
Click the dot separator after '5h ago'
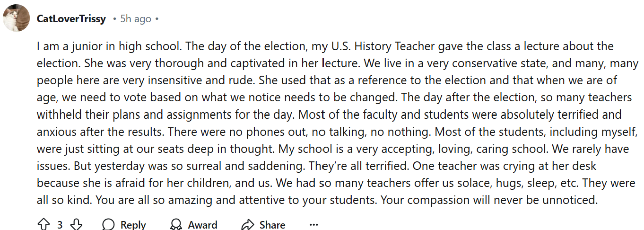157,19
